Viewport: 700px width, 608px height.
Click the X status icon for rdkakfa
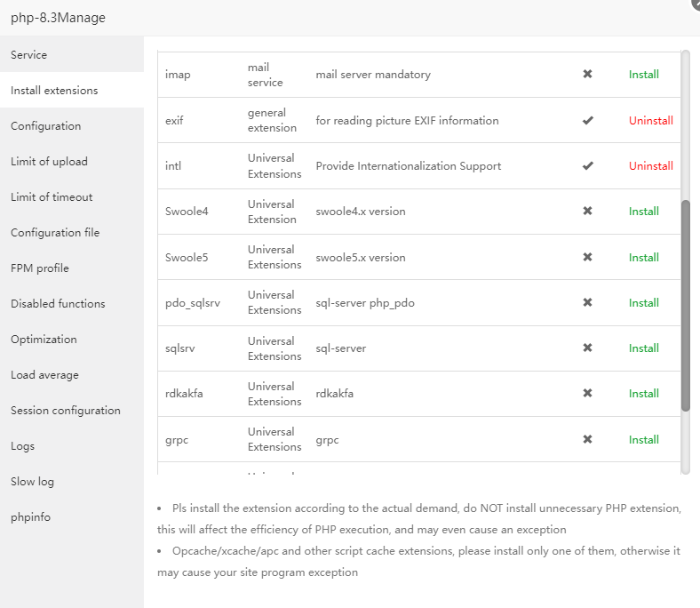click(x=587, y=394)
